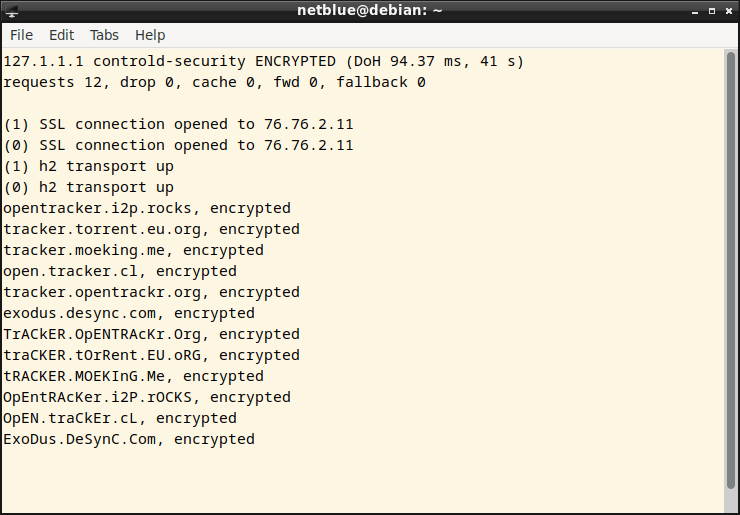This screenshot has height=515, width=740.
Task: Click the first SSL connection opened line
Action: point(178,124)
